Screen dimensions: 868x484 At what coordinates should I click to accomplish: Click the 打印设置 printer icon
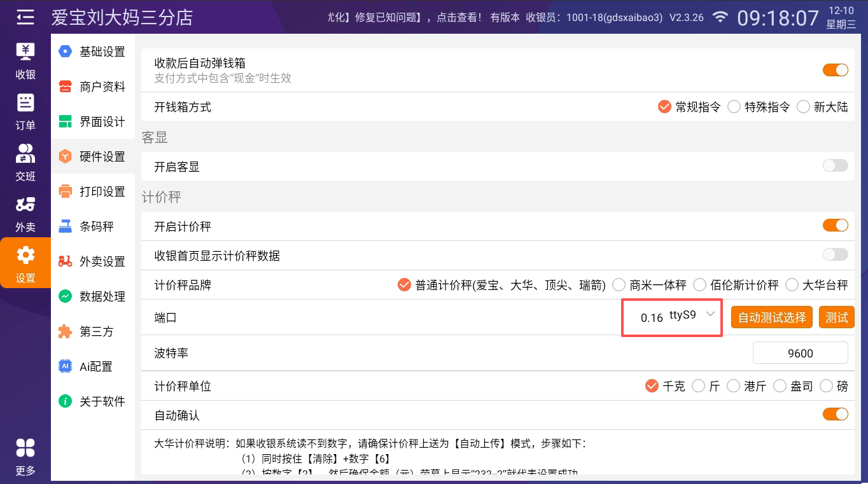[x=65, y=191]
